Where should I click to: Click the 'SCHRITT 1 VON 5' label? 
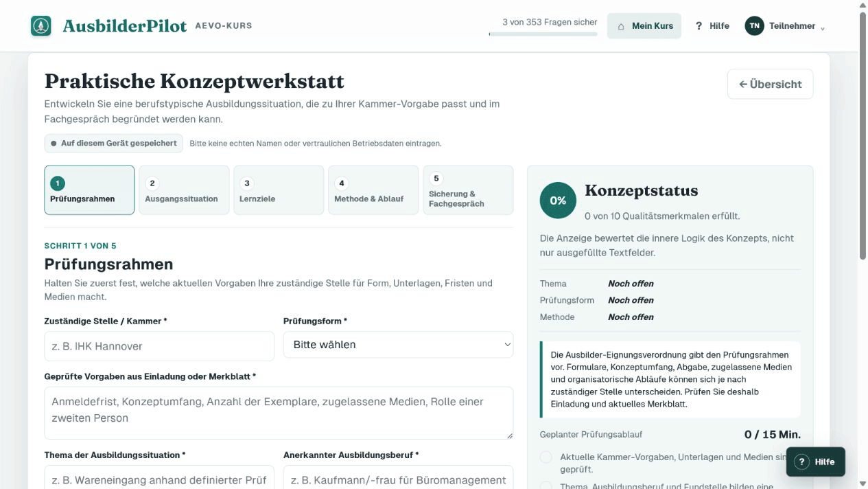coord(80,246)
